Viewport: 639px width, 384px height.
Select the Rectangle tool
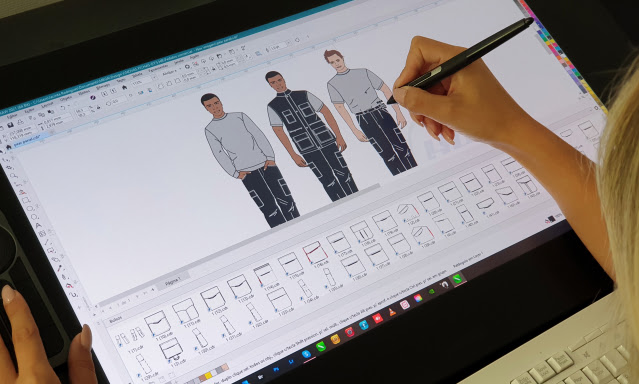(x=26, y=200)
